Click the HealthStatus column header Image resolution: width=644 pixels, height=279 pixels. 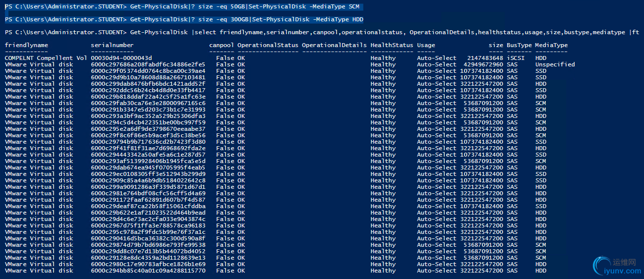click(392, 45)
